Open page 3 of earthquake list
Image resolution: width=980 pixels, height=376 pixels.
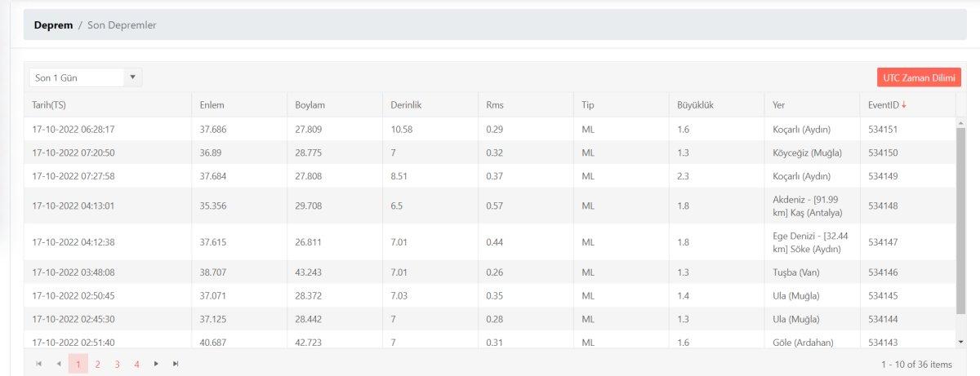click(117, 364)
